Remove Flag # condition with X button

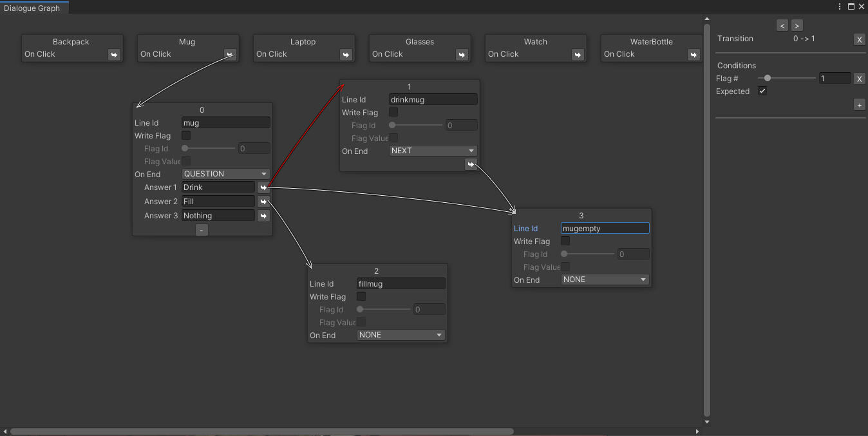(859, 79)
